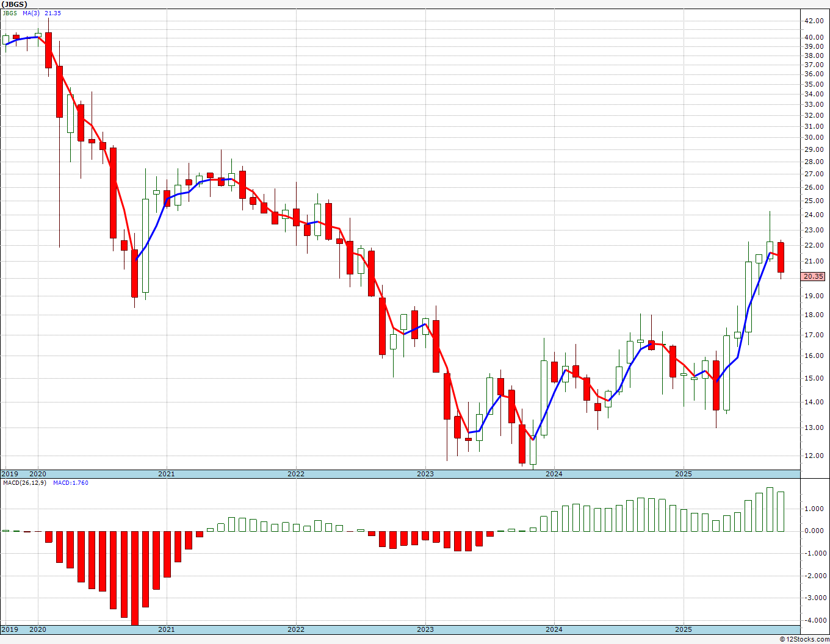This screenshot has width=830, height=644.
Task: Click -1.000 on the MACD axis
Action: (x=814, y=554)
